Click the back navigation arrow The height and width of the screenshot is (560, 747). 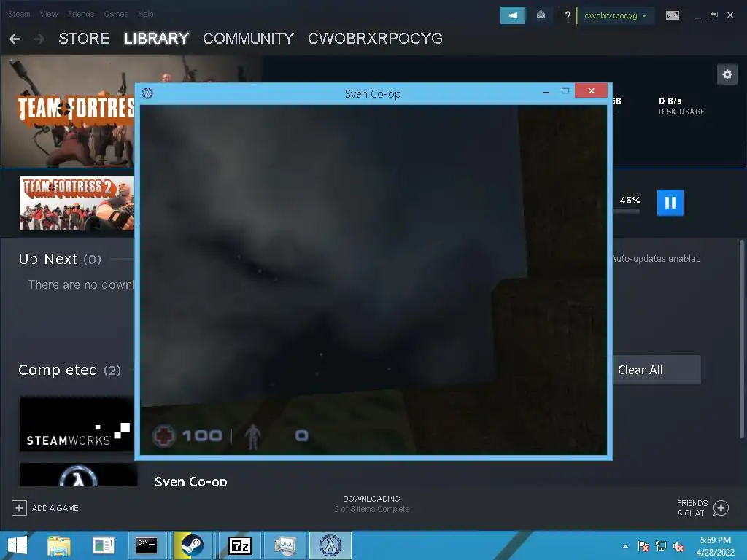coord(15,39)
